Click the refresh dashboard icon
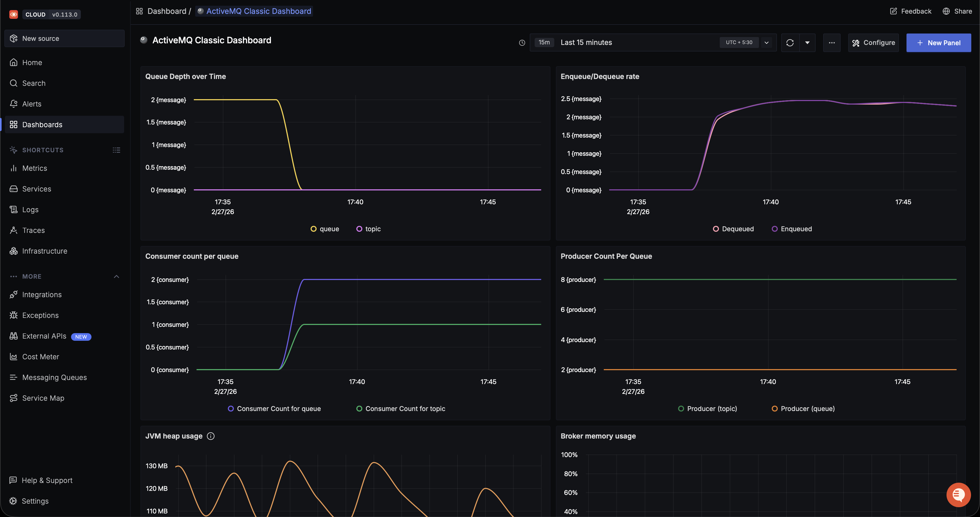The height and width of the screenshot is (517, 980). tap(790, 43)
